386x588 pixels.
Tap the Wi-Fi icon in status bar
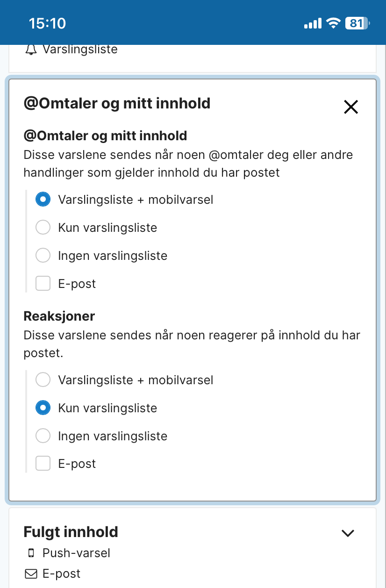click(x=333, y=23)
